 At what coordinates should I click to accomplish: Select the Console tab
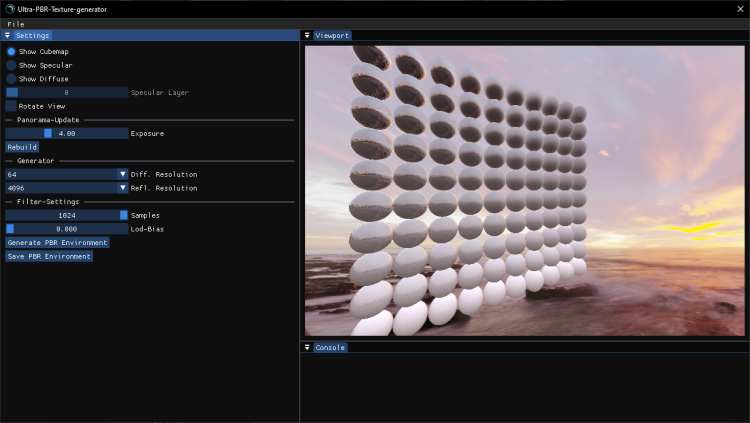click(330, 347)
